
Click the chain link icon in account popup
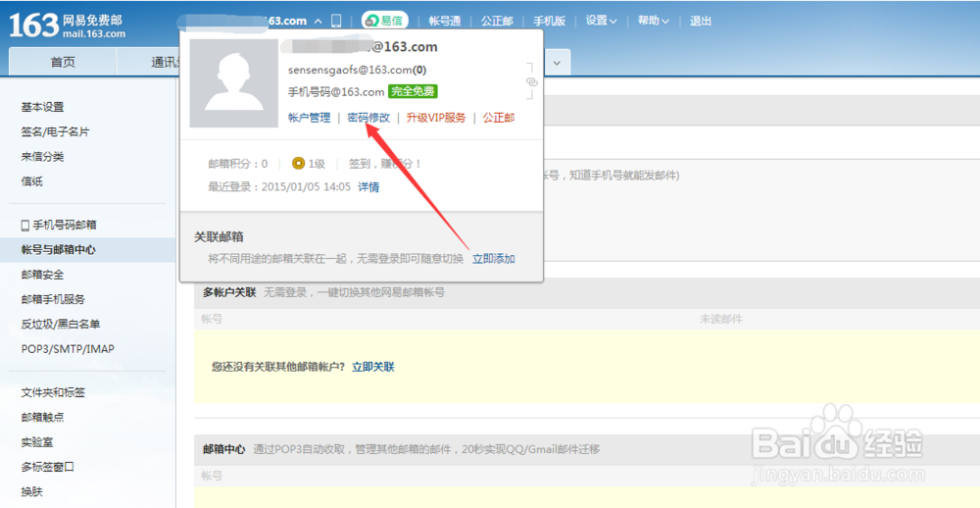click(532, 82)
